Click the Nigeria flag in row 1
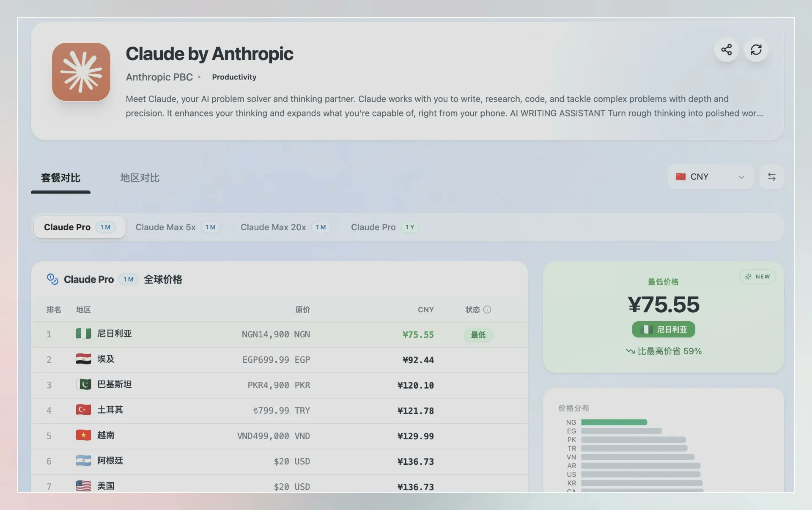The image size is (812, 510). pos(83,334)
